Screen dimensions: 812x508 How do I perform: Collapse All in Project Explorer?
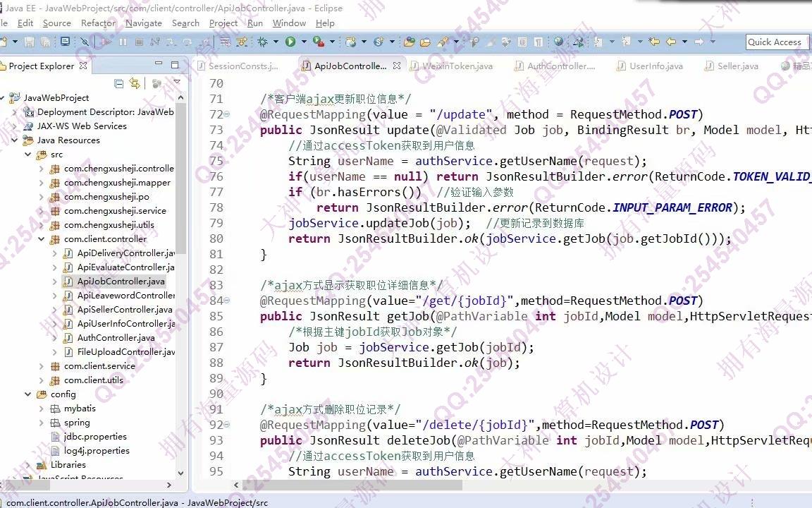tap(118, 83)
